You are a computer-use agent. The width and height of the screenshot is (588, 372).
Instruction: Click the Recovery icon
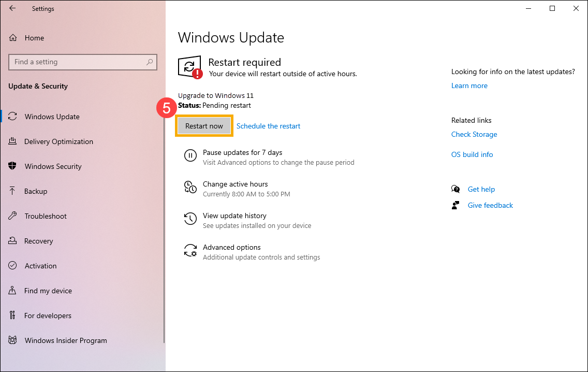[x=13, y=240]
